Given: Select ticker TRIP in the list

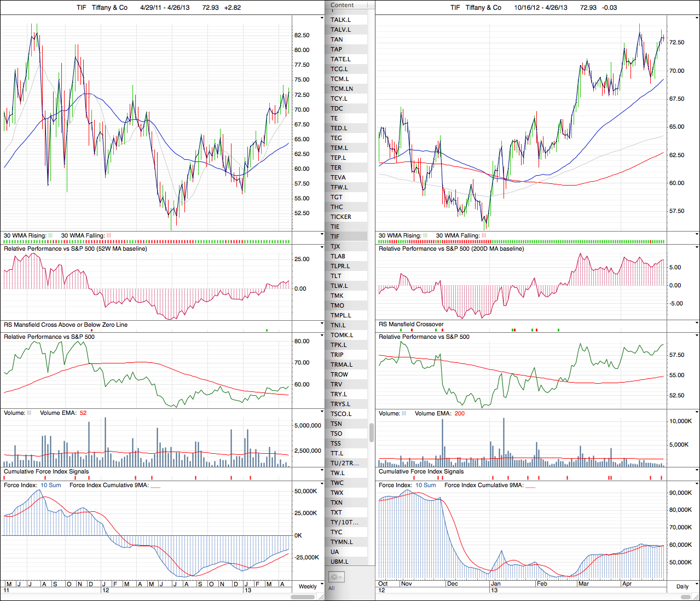Looking at the screenshot, I should pyautogui.click(x=337, y=355).
